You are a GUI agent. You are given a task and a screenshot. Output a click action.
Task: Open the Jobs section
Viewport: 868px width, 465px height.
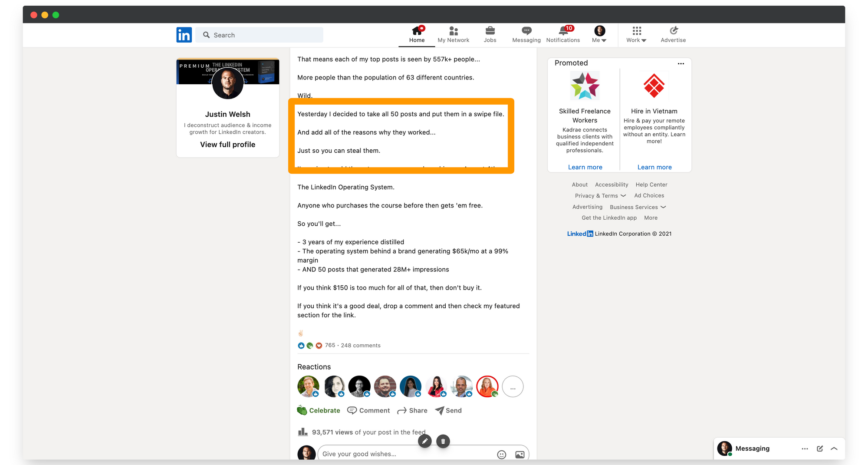coord(490,35)
